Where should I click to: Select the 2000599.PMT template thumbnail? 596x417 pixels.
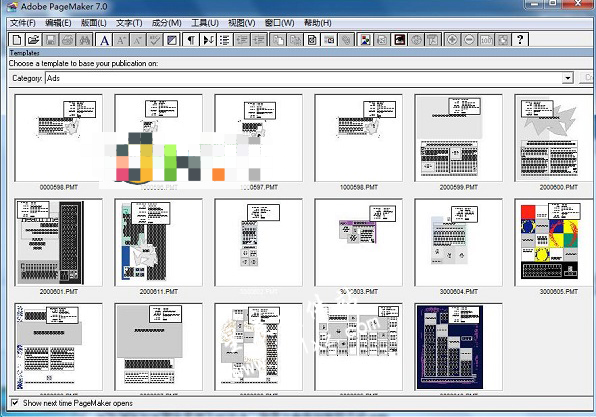click(458, 138)
